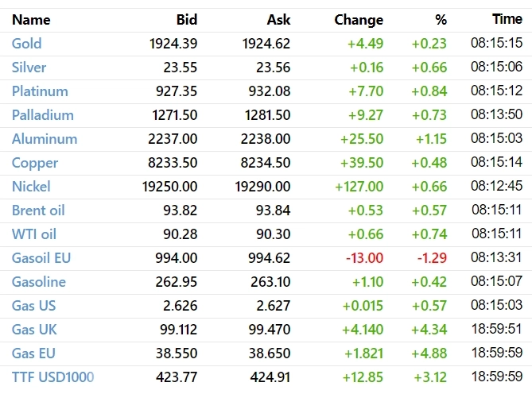This screenshot has width=532, height=394.
Task: Select the Palladium link
Action: point(42,115)
